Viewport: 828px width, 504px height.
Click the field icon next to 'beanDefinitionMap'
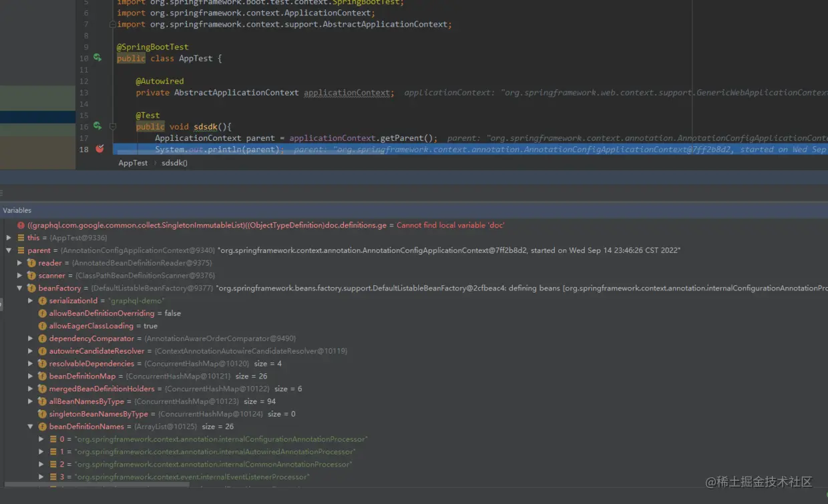42,376
